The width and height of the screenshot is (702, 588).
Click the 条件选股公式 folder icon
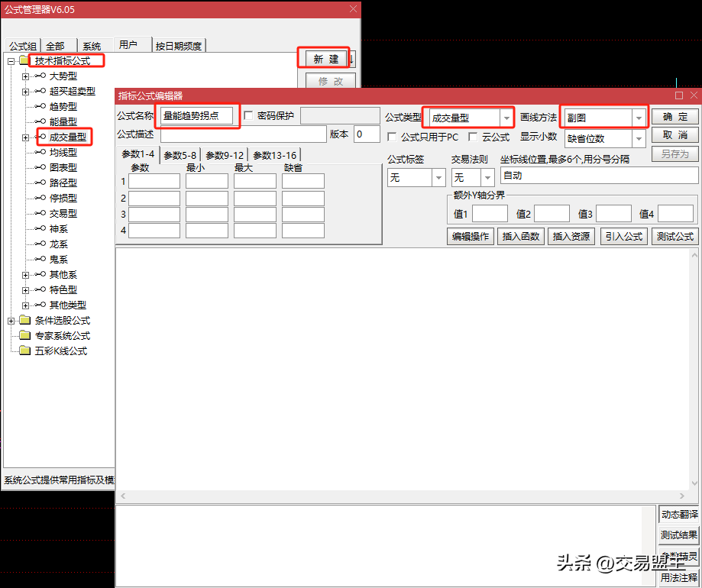(25, 321)
